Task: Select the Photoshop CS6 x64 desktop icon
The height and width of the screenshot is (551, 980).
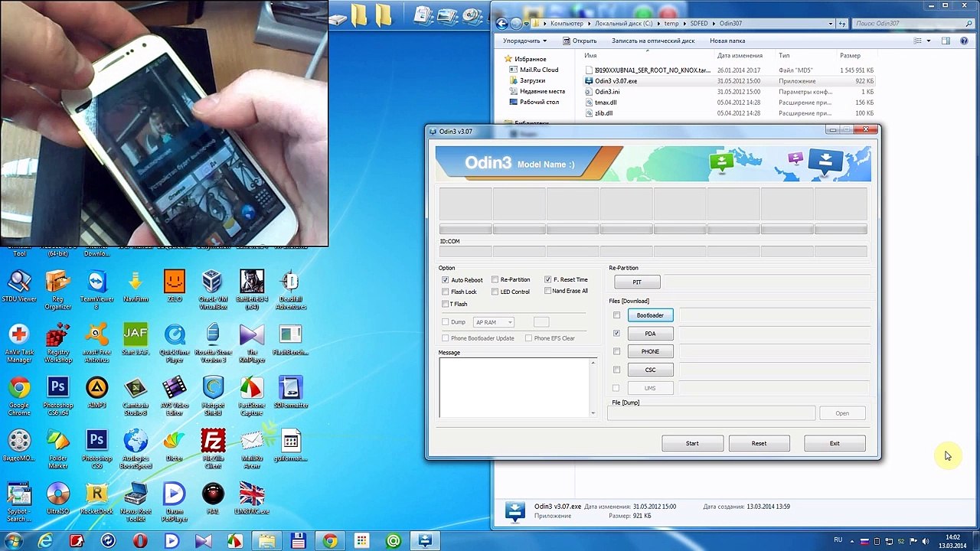Action: [58, 395]
